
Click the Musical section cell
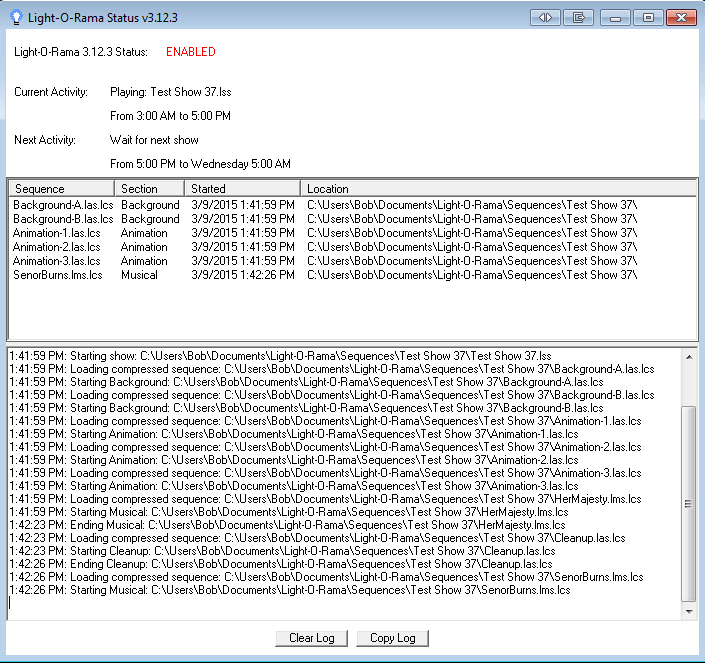[139, 275]
